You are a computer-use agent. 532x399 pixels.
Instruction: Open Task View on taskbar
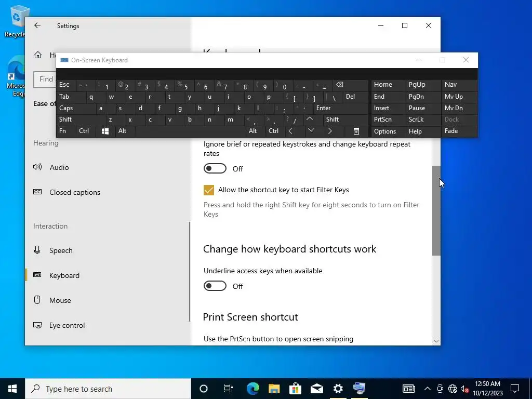(229, 389)
